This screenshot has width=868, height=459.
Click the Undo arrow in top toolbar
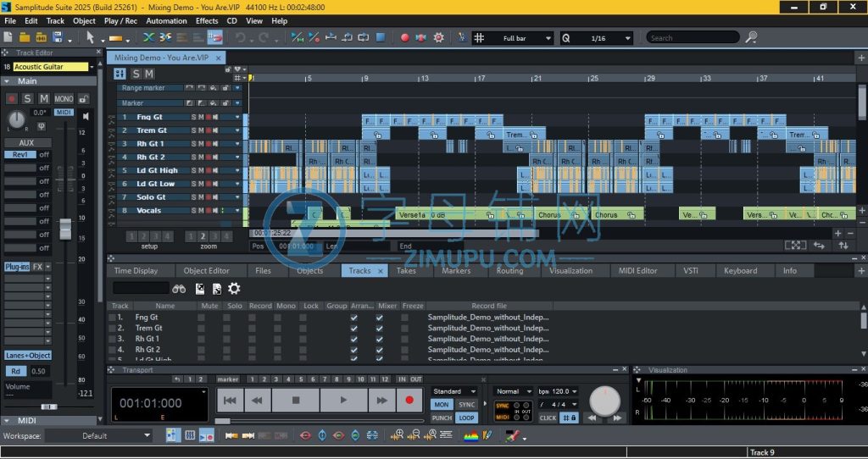[x=241, y=38]
